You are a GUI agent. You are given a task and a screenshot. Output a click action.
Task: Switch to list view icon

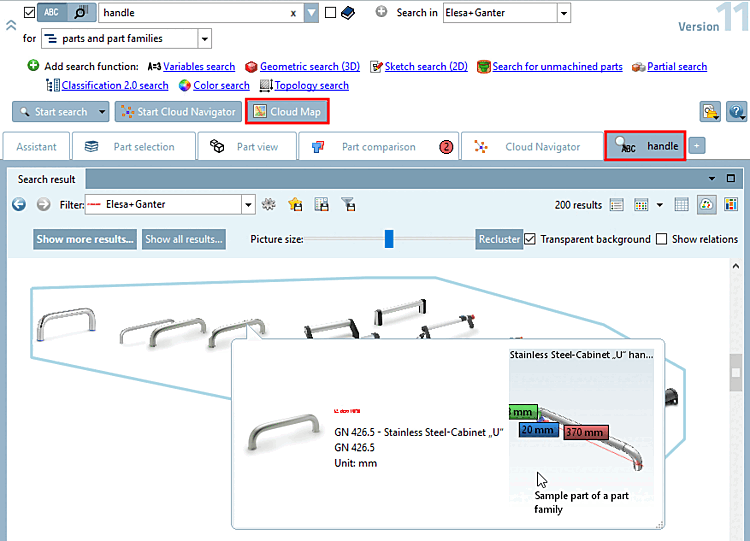617,205
